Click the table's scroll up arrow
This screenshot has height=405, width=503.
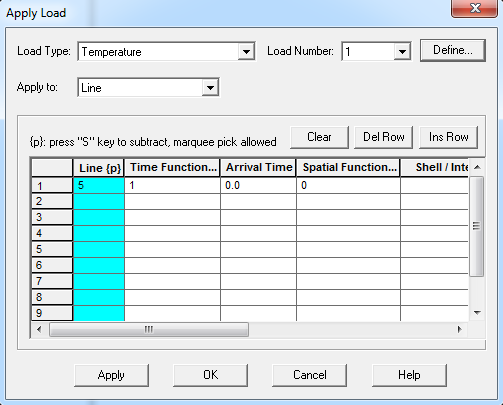click(x=477, y=167)
